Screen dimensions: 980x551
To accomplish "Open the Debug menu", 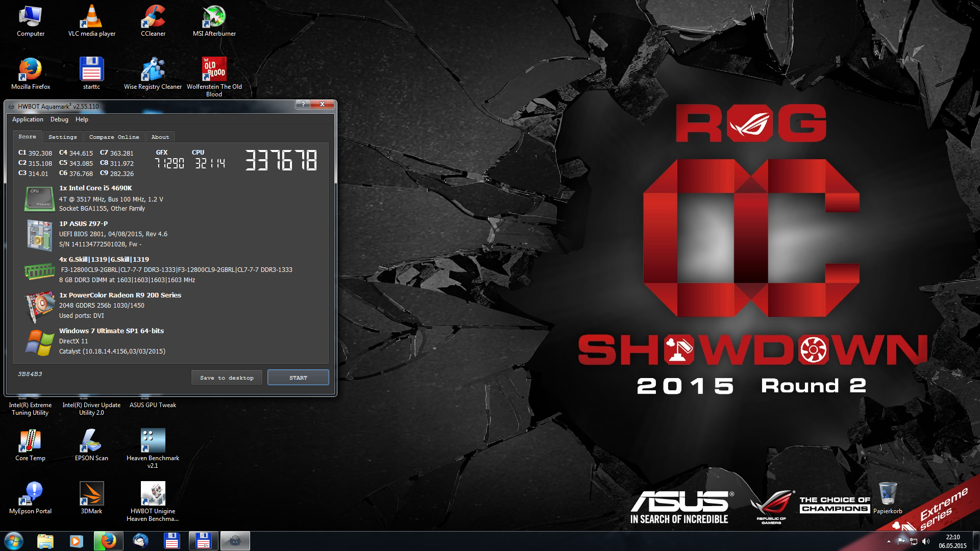I will (59, 119).
